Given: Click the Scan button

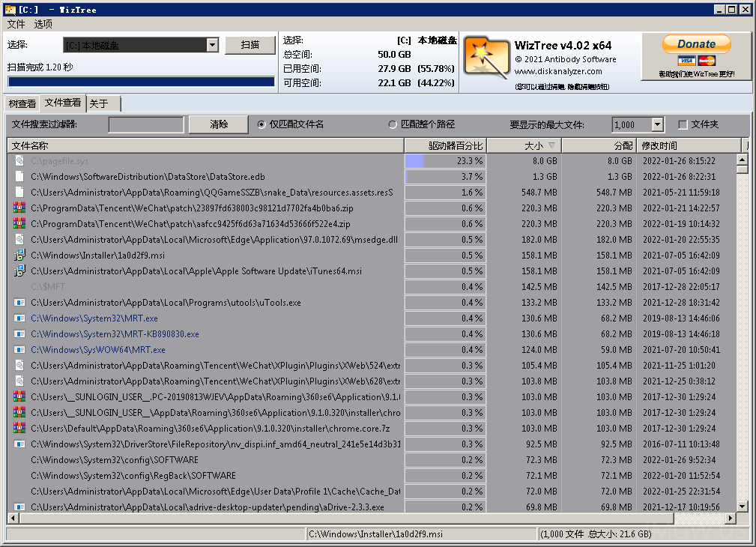Looking at the screenshot, I should click(x=250, y=45).
